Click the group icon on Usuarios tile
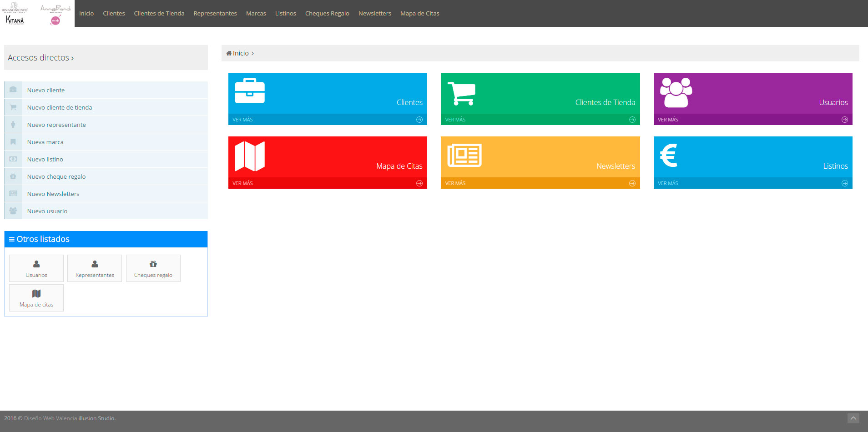 click(x=676, y=92)
